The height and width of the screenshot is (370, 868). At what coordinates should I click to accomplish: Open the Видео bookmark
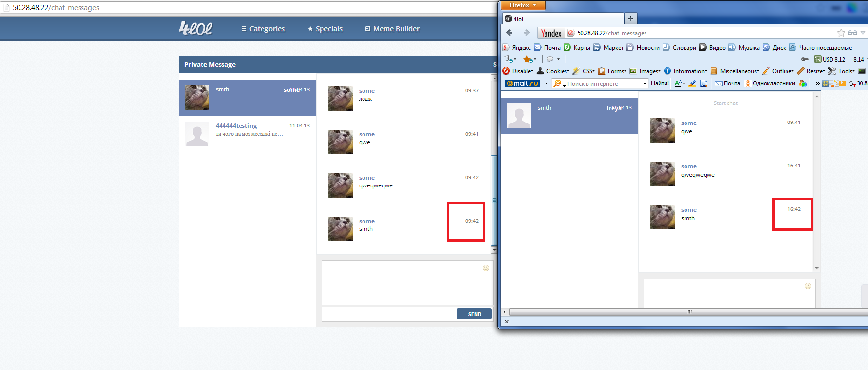pyautogui.click(x=712, y=47)
